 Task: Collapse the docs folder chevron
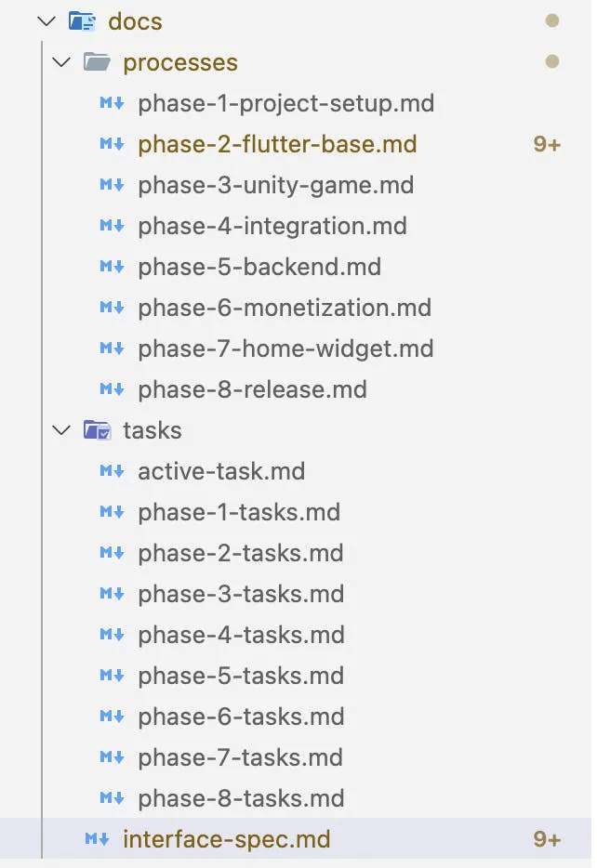tap(46, 21)
